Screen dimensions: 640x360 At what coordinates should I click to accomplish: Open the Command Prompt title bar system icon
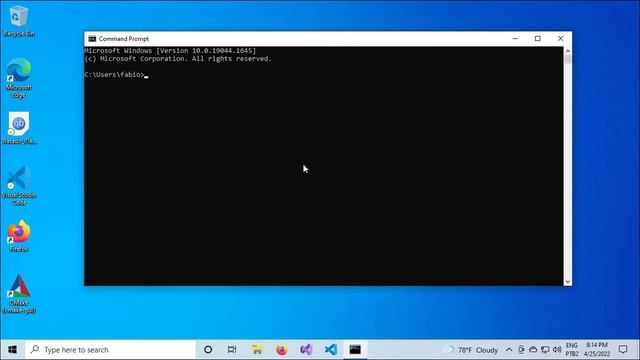92,39
